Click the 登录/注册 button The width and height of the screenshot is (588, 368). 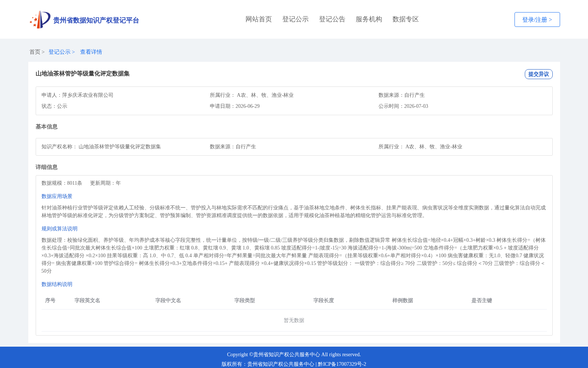tap(537, 20)
